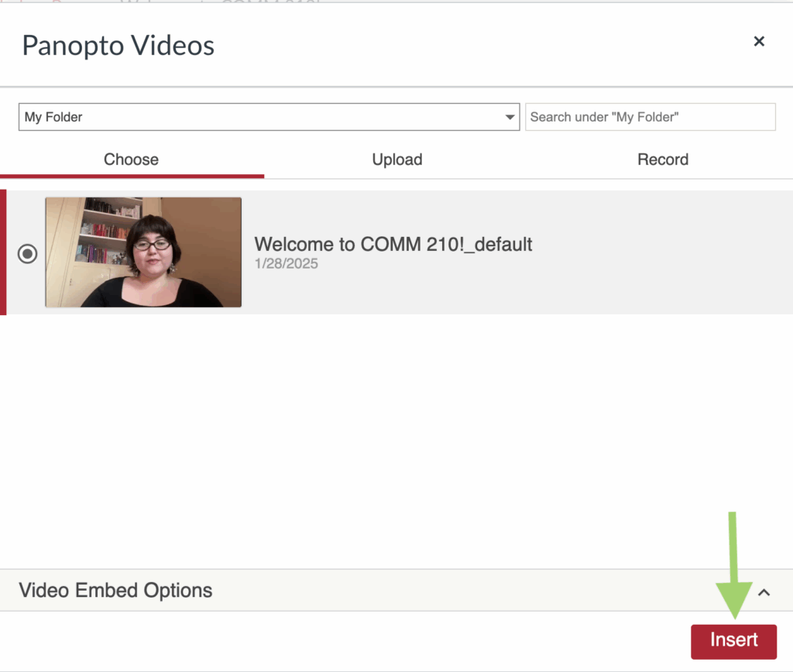Select the Welcome to COMM 210 radio button

[28, 253]
